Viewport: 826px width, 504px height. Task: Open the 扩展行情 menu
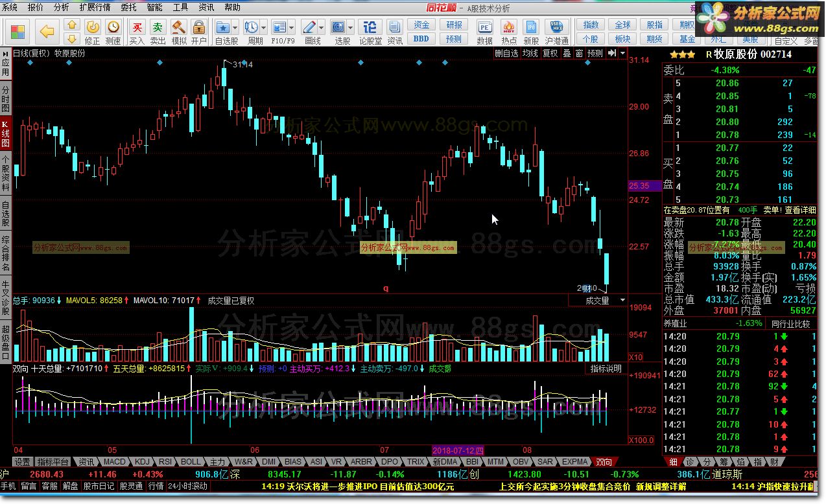pos(95,7)
